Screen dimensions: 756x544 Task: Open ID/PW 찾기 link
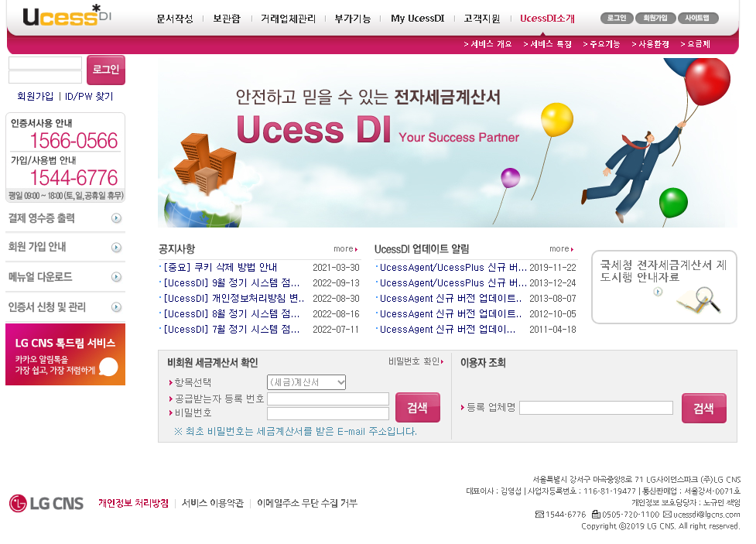pyautogui.click(x=89, y=96)
